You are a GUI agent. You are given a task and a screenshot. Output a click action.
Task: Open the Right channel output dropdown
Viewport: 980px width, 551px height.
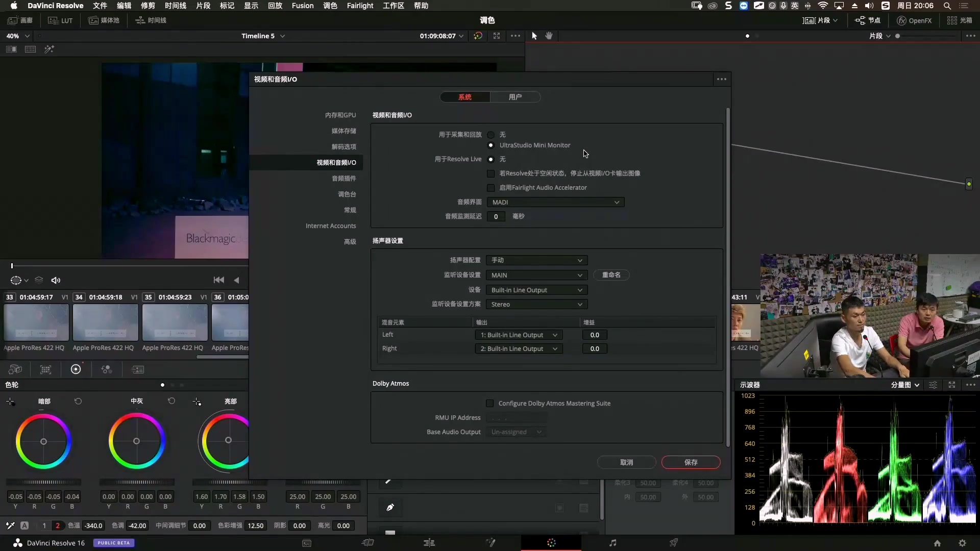[x=519, y=349]
